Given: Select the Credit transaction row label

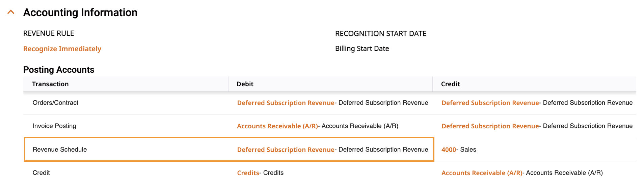Looking at the screenshot, I should tap(41, 173).
